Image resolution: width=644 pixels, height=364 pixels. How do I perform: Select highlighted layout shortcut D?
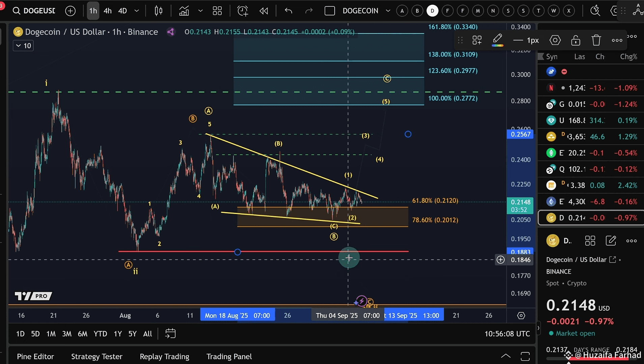pyautogui.click(x=432, y=11)
